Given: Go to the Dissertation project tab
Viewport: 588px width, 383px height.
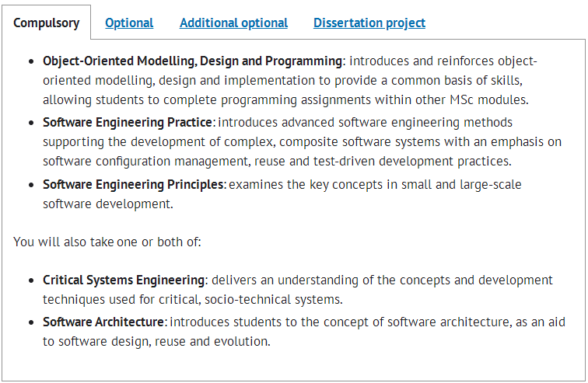Looking at the screenshot, I should (369, 23).
